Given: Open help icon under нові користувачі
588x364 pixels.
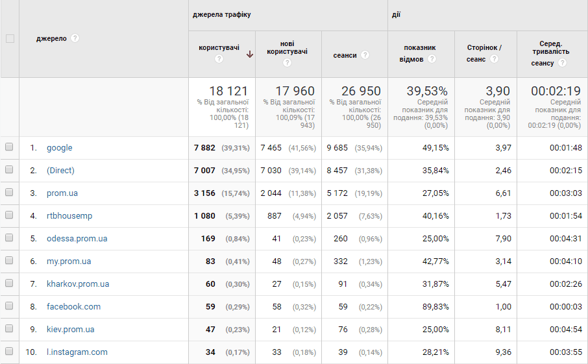Looking at the screenshot, I should 288,62.
